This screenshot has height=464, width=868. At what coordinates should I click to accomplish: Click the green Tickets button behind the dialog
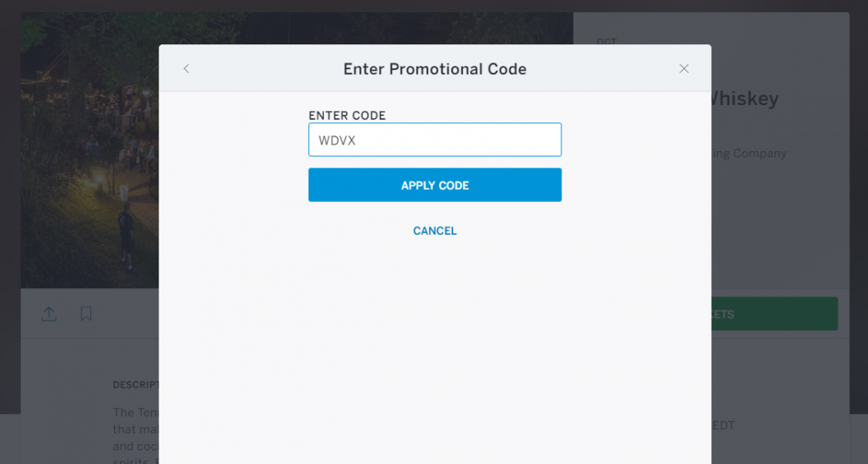(773, 315)
